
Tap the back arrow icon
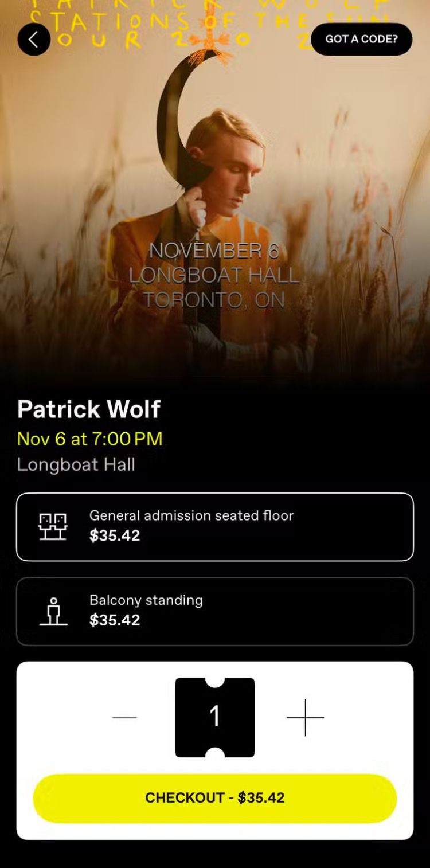pyautogui.click(x=34, y=40)
